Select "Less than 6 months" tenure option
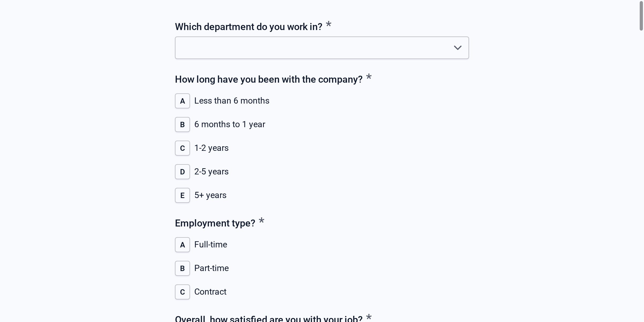 232,101
